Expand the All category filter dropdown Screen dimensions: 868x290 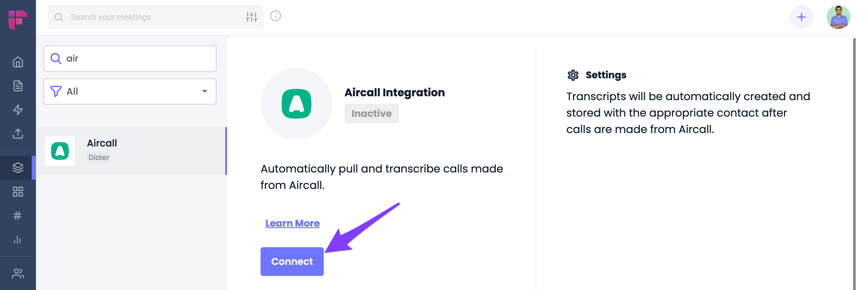pos(130,91)
